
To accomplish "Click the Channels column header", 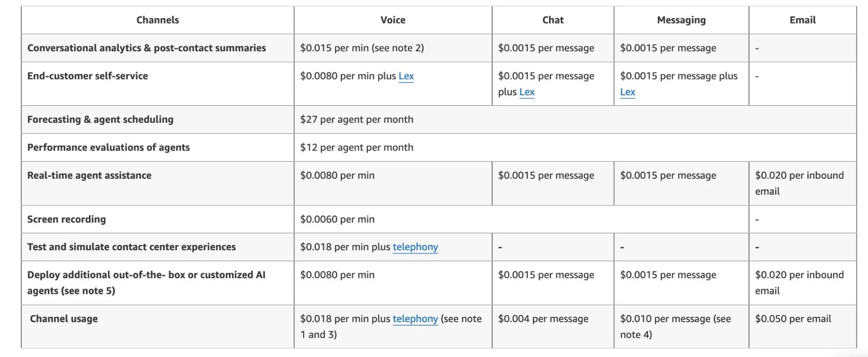I will (158, 20).
